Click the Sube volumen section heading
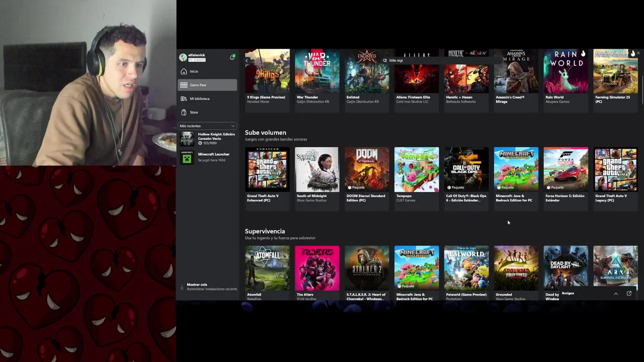This screenshot has width=644, height=362. tap(265, 133)
